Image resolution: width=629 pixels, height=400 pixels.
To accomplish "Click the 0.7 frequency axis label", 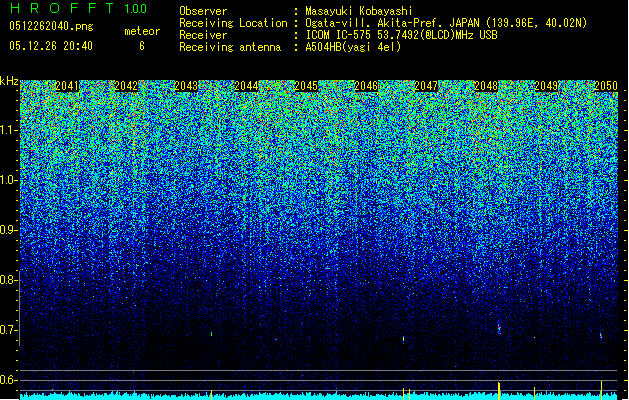I will tap(9, 330).
